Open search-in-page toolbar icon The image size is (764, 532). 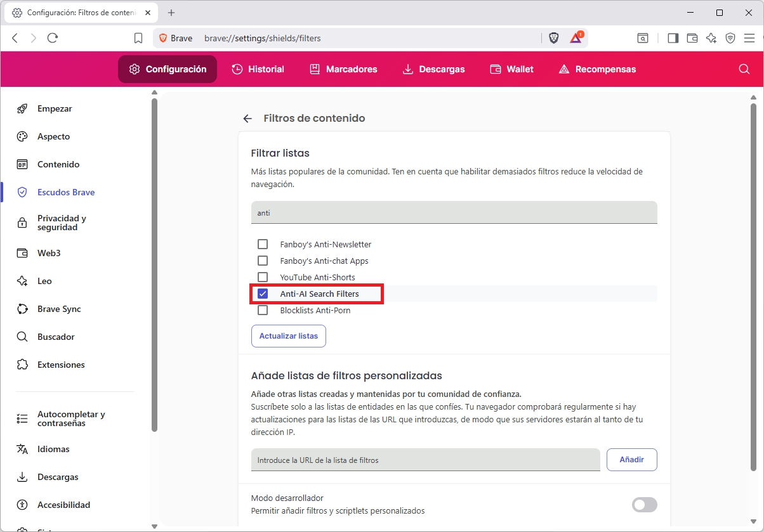[x=643, y=37]
